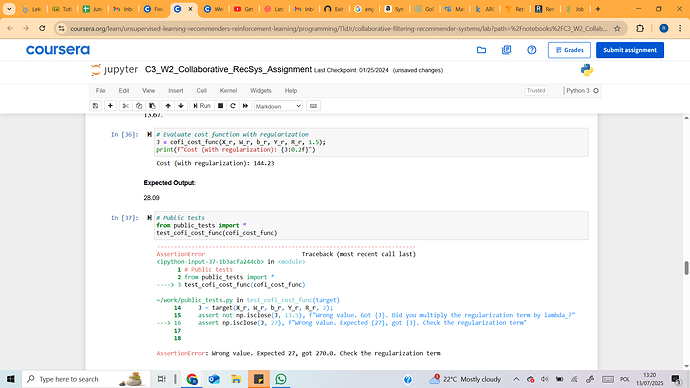Screen dimensions: 690x388
Task: Open the Edit menu in Jupyter
Action: coord(124,91)
